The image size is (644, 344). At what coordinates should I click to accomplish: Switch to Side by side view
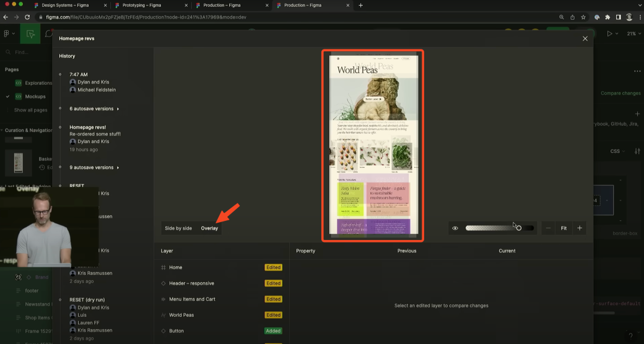point(178,228)
